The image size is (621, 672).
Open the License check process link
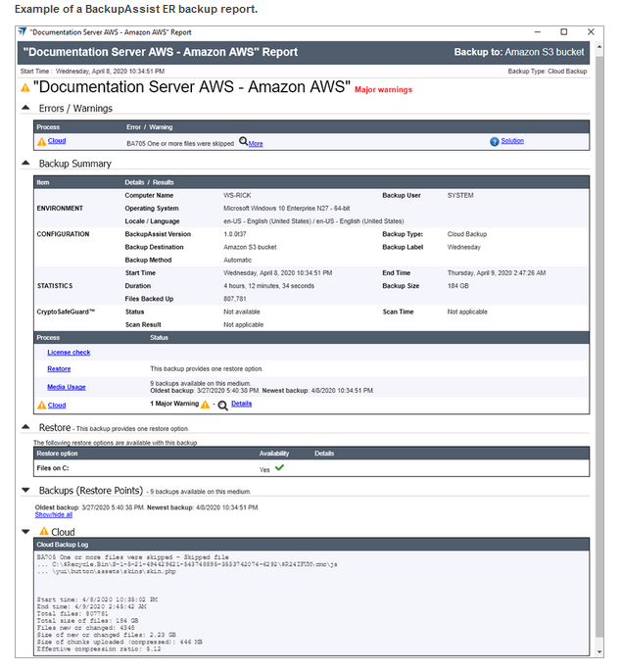pyautogui.click(x=69, y=352)
